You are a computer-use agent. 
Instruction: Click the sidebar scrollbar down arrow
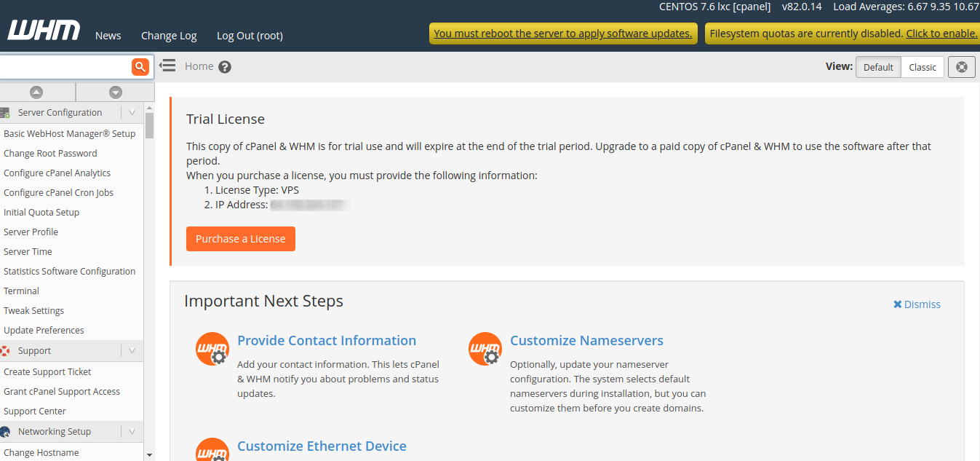pyautogui.click(x=149, y=454)
